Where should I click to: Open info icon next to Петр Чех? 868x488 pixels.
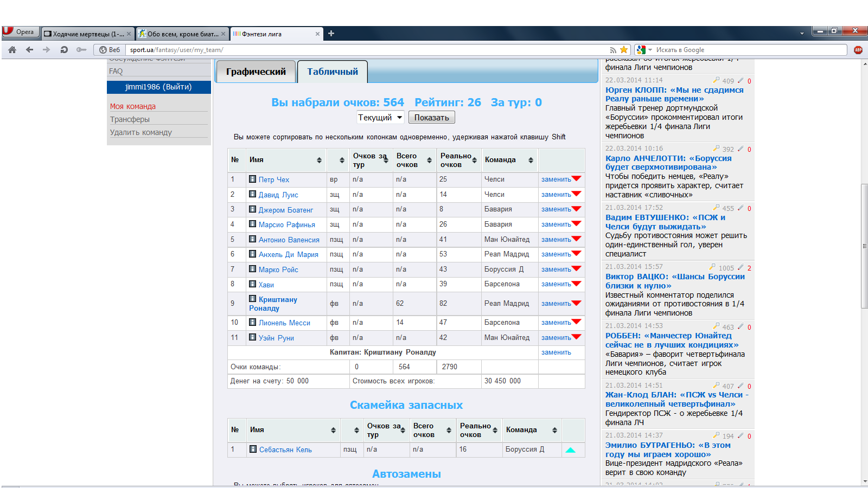point(252,179)
